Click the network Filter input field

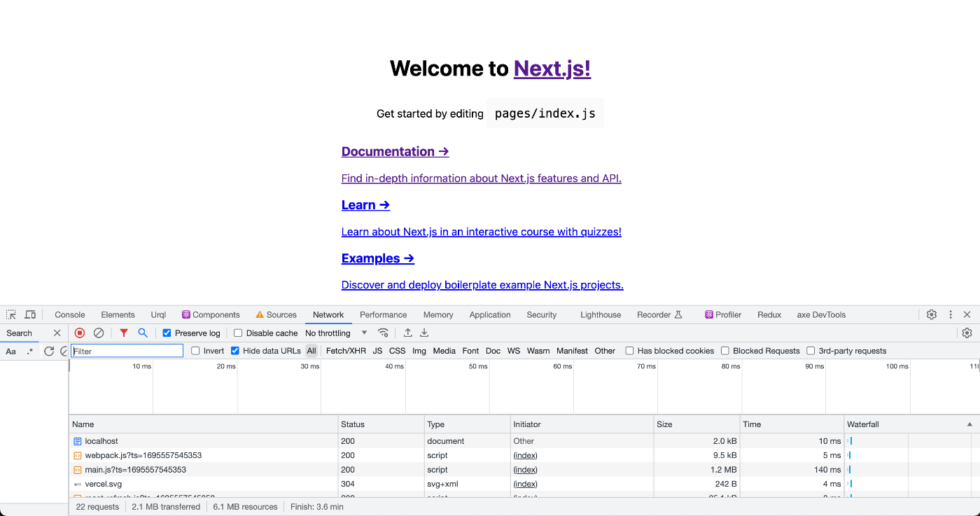[127, 351]
